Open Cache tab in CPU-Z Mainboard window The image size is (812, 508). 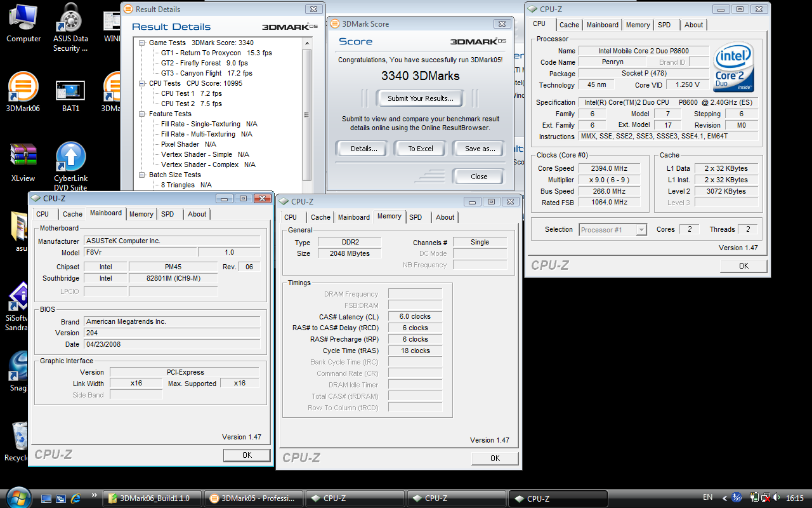pyautogui.click(x=72, y=214)
